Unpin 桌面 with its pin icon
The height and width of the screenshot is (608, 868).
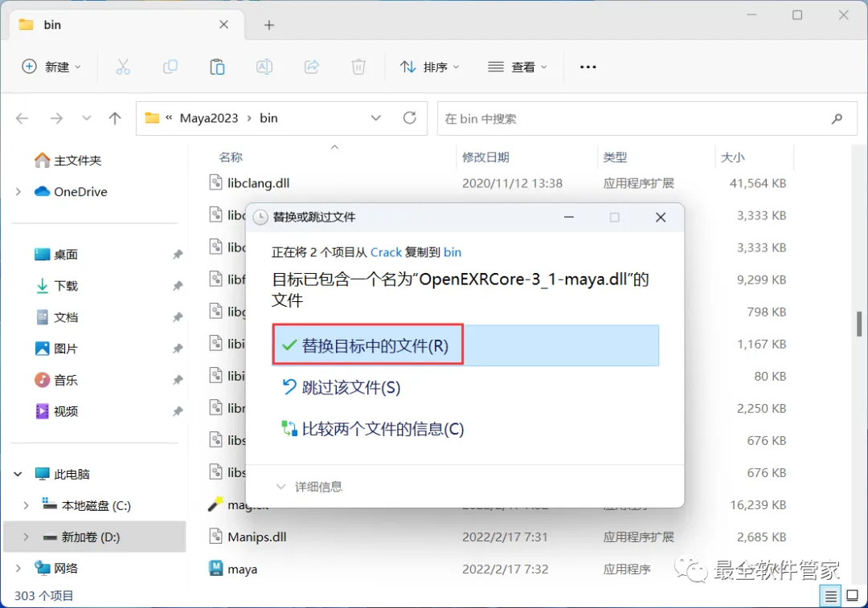pos(177,255)
